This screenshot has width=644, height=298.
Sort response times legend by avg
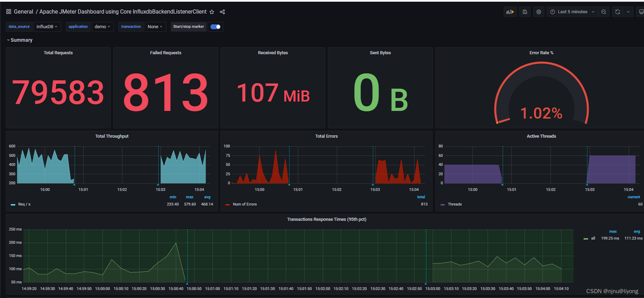pos(637,232)
